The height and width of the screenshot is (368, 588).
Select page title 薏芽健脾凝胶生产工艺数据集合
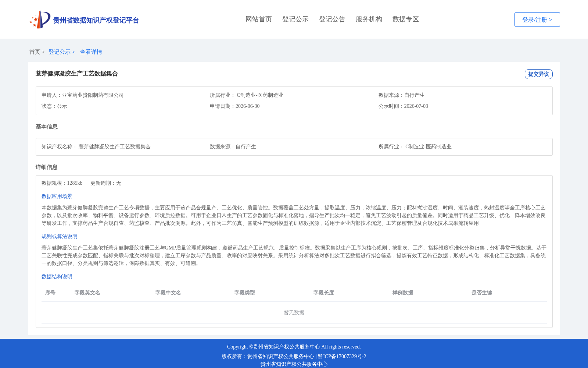[x=76, y=74]
